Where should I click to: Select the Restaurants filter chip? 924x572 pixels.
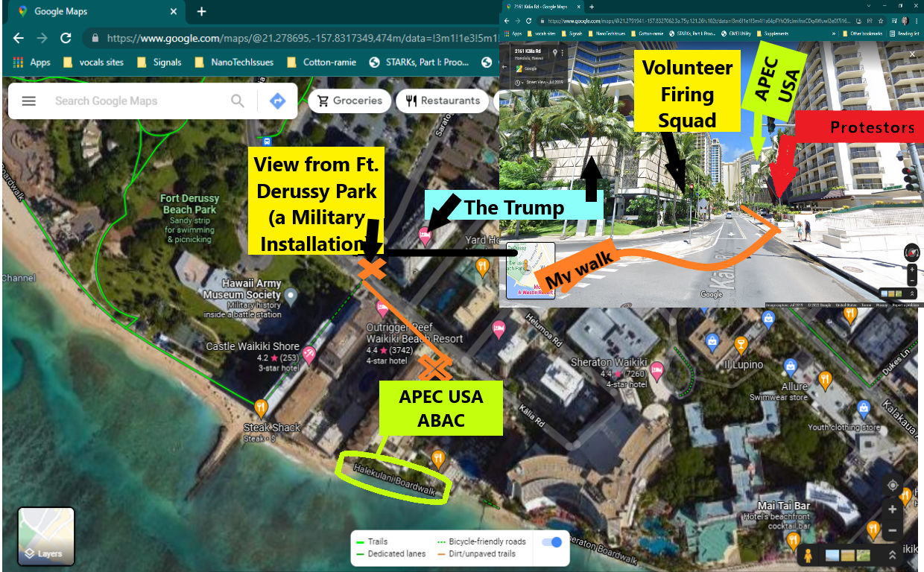[443, 101]
